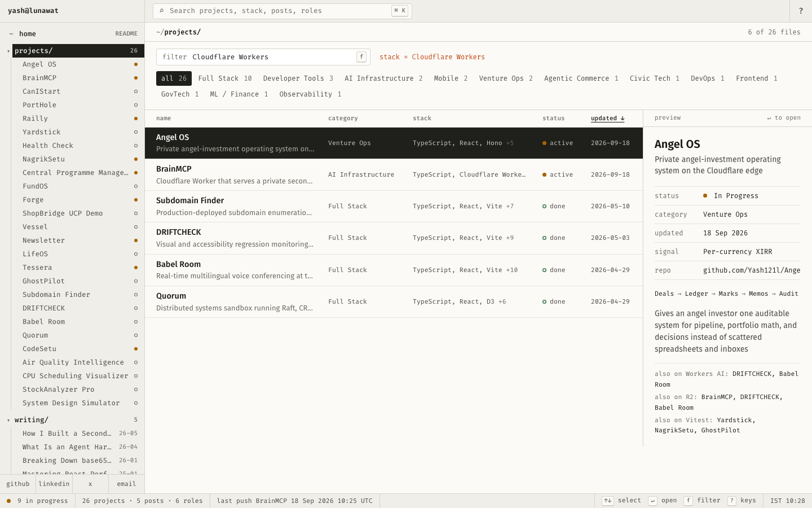Click the orange dot next to 9 in progress
The width and height of the screenshot is (812, 508).
tap(8, 501)
